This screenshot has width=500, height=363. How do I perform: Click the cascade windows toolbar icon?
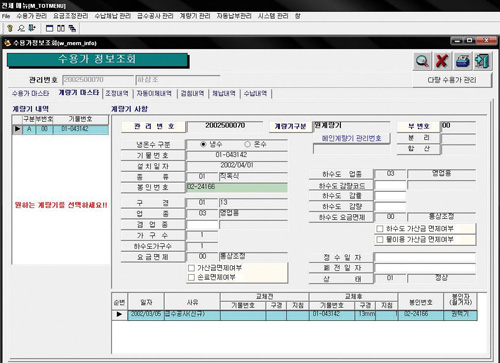[x=72, y=29]
